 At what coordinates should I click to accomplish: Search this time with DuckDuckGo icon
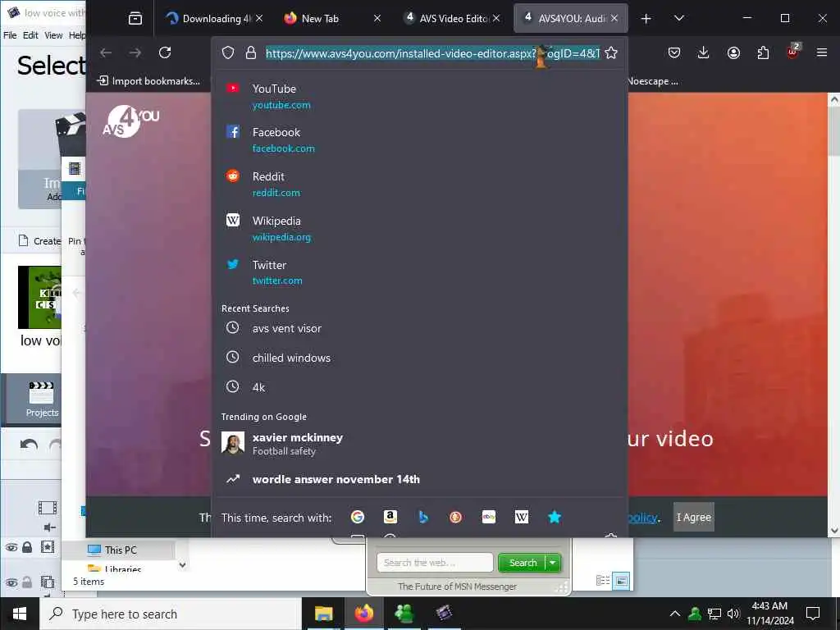point(456,517)
